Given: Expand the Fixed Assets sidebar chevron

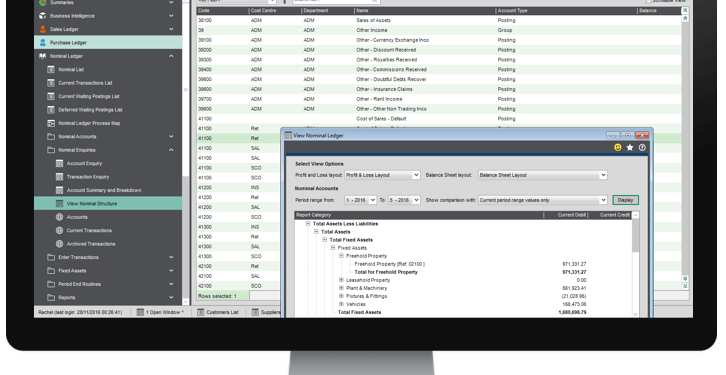Looking at the screenshot, I should pyautogui.click(x=171, y=271).
